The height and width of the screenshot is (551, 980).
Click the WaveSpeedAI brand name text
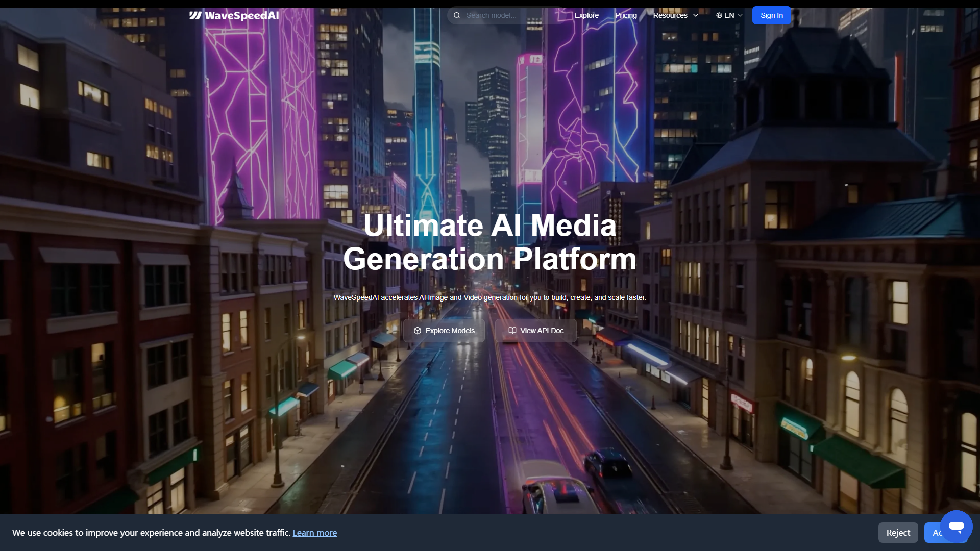pyautogui.click(x=242, y=15)
